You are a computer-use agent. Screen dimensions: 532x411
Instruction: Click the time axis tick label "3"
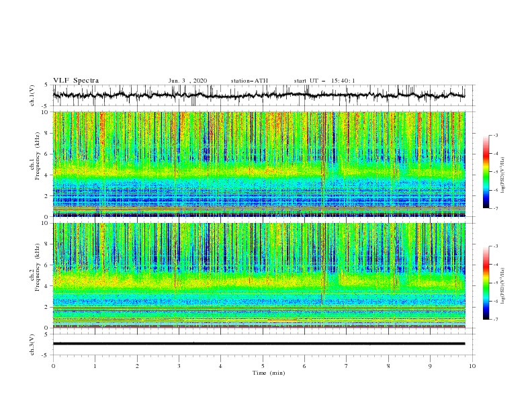(x=179, y=366)
